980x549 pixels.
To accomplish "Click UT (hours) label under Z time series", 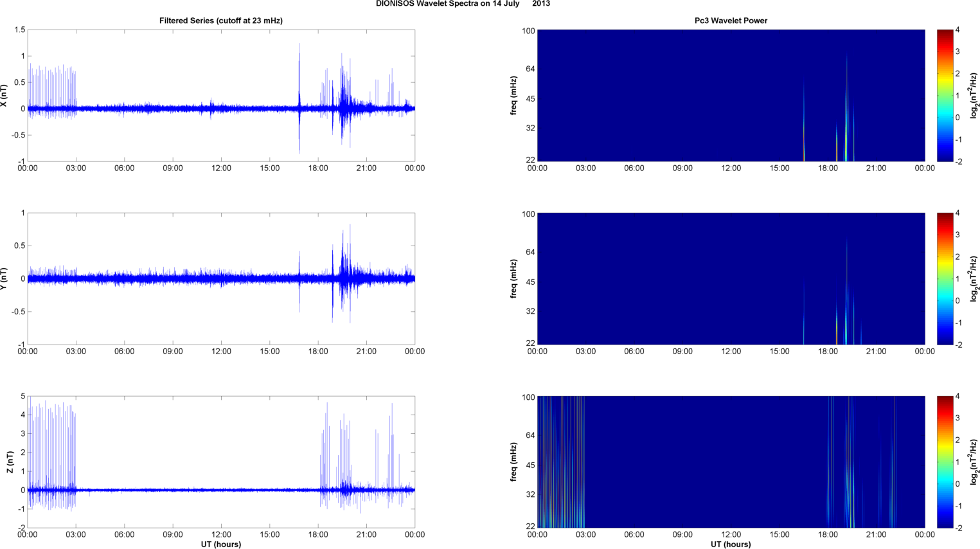I will click(x=221, y=544).
